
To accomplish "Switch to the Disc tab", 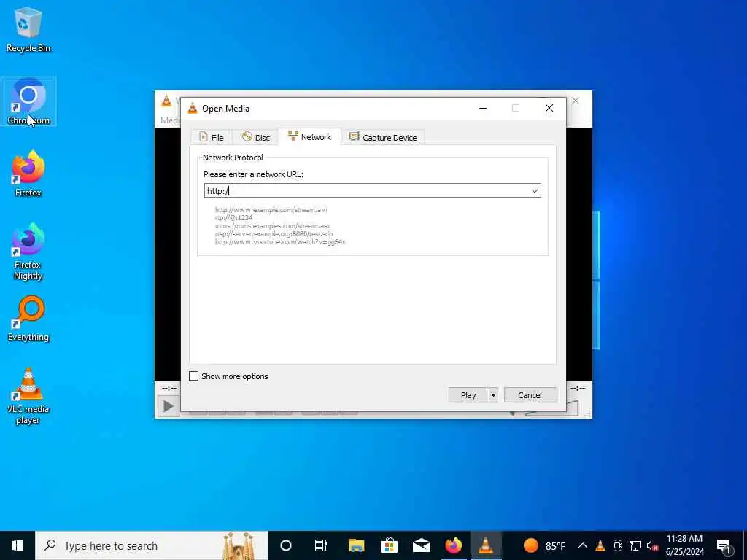I will pyautogui.click(x=256, y=137).
